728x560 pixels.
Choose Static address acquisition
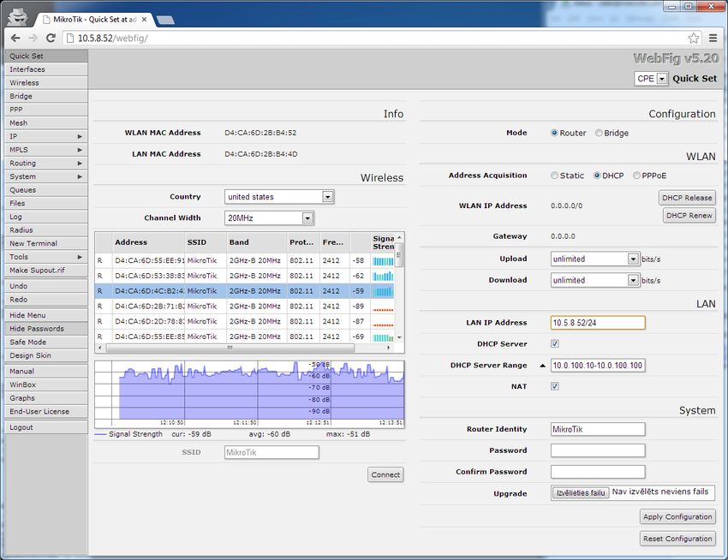[x=554, y=176]
